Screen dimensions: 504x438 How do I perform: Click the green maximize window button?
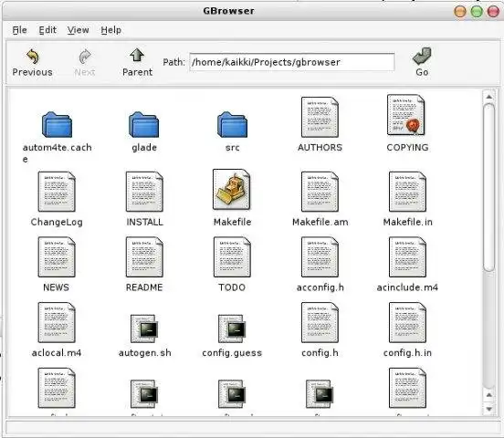tap(477, 12)
